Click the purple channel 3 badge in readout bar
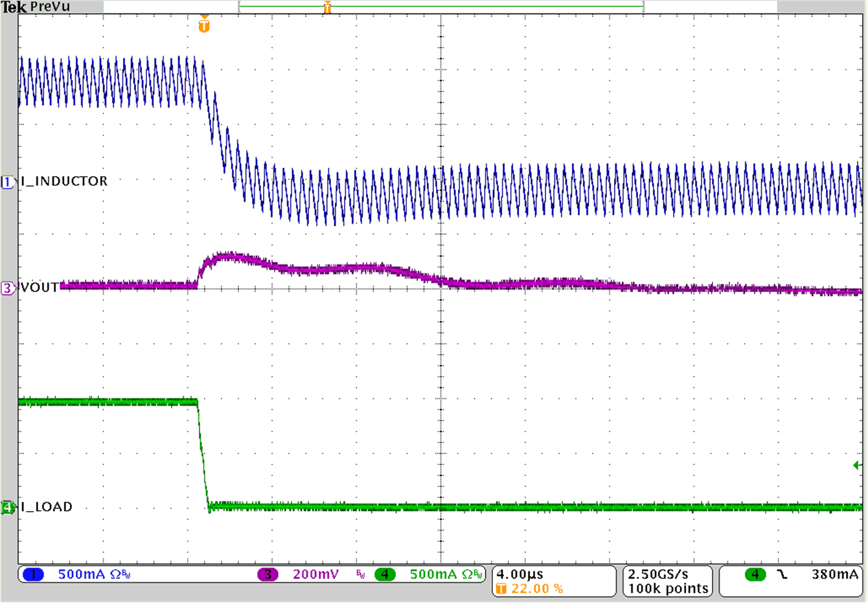868x603 pixels. tap(268, 575)
